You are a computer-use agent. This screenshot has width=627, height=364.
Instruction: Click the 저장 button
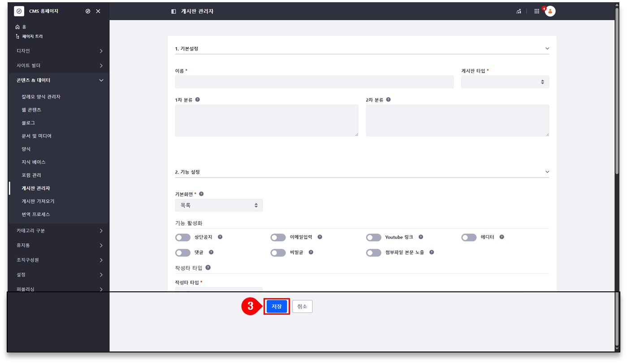[x=277, y=307]
